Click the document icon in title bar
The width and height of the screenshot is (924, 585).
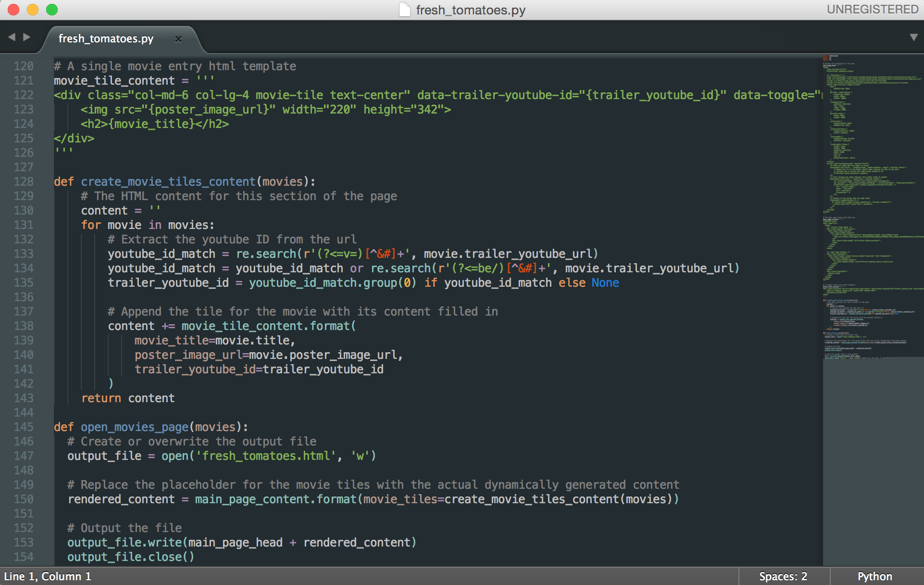(x=405, y=10)
